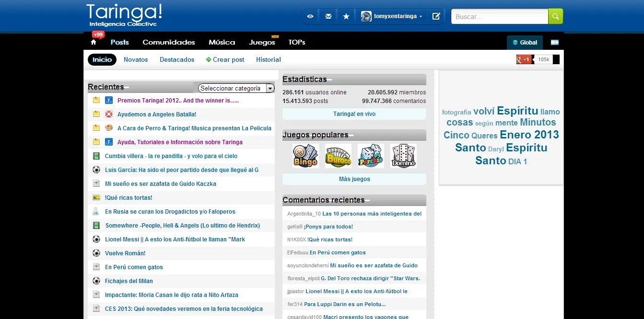
Task: Switch to the Destacados tab
Action: (x=177, y=60)
